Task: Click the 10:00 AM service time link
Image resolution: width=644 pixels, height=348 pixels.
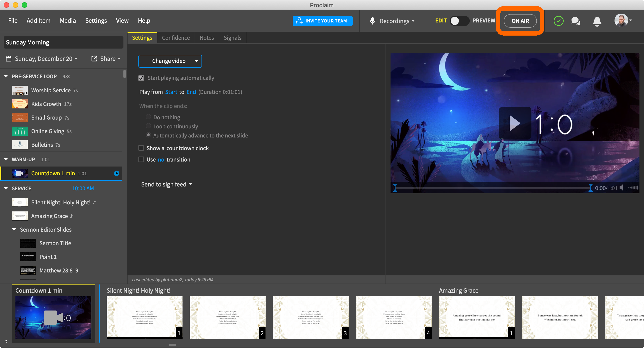Action: click(x=83, y=188)
